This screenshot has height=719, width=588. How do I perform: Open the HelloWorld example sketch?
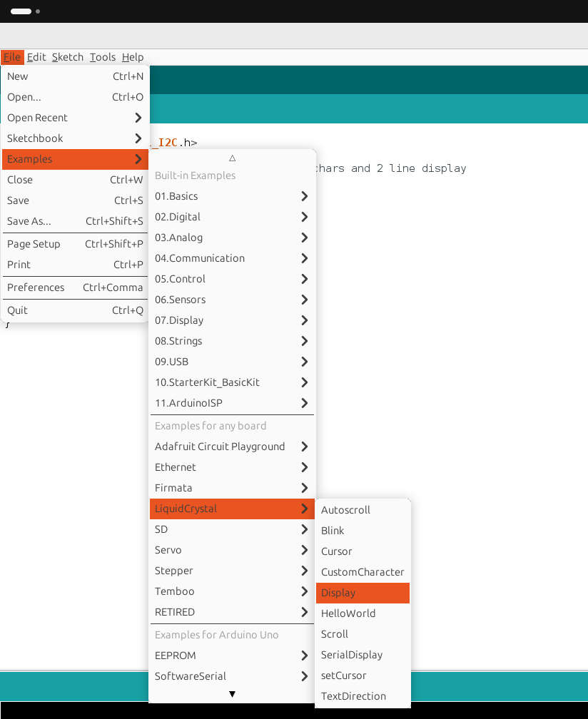(x=363, y=613)
